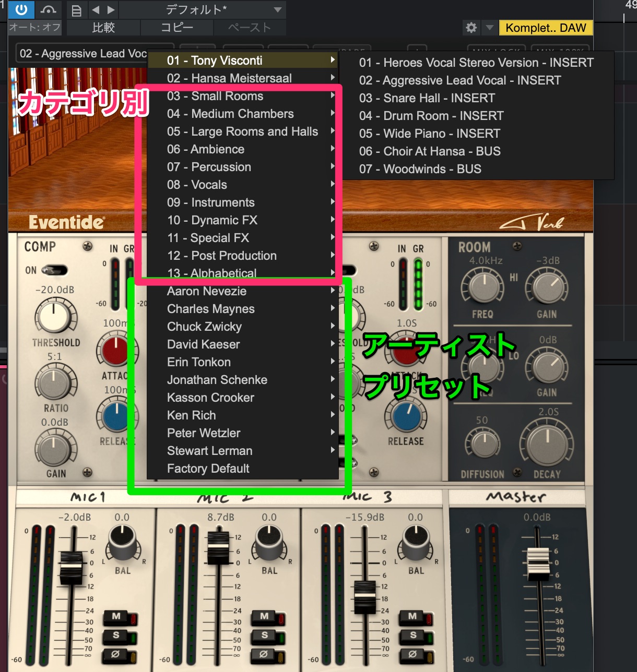Click the コピー copy button
This screenshot has height=672, width=637.
point(176,28)
